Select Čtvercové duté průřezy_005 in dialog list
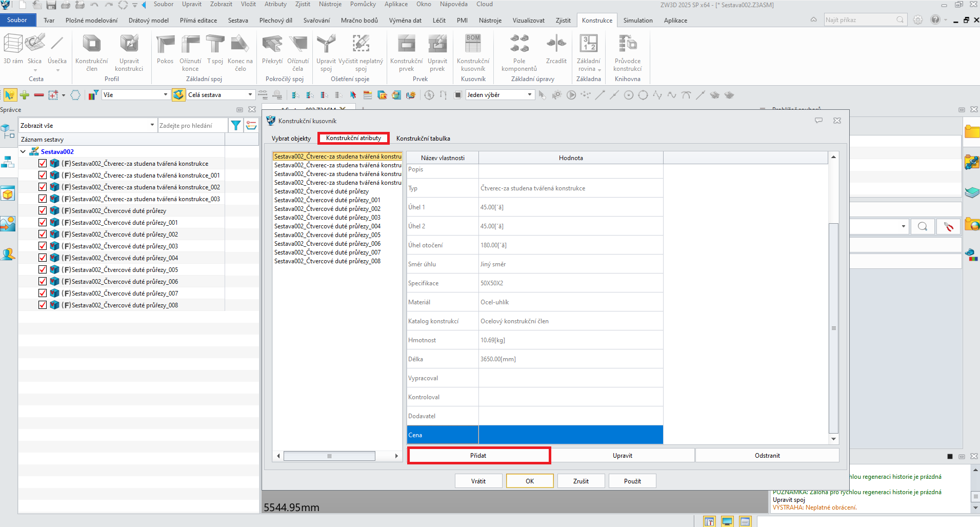Screen dimensions: 980x527 pos(327,235)
